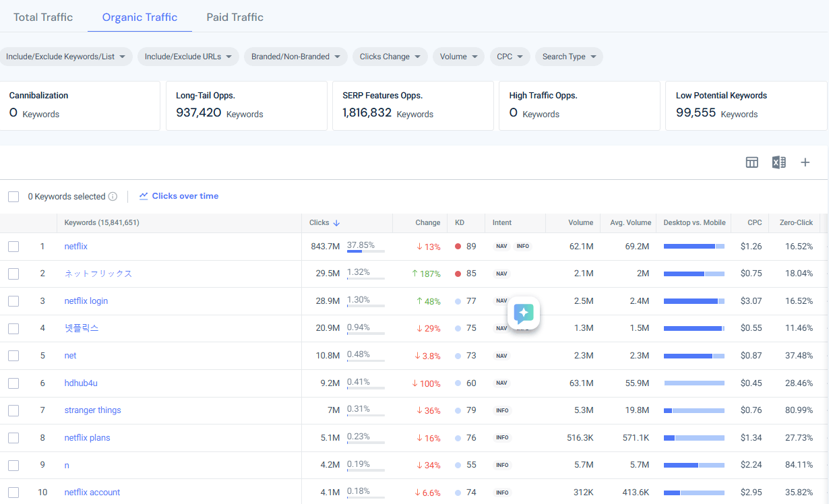
Task: Sort by the CPC column header
Action: [755, 223]
